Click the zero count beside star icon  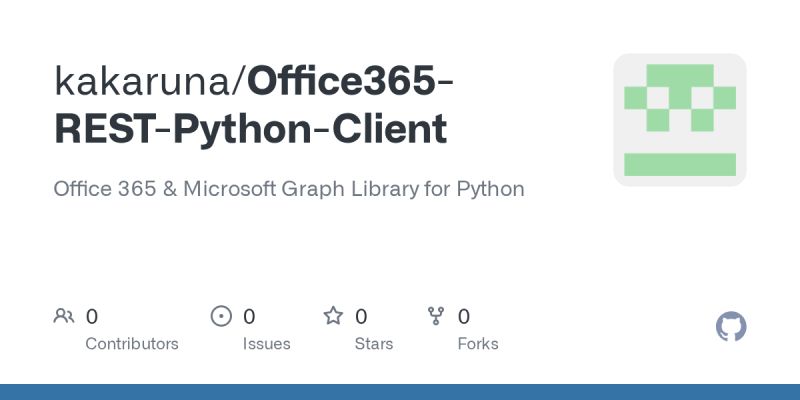361,317
